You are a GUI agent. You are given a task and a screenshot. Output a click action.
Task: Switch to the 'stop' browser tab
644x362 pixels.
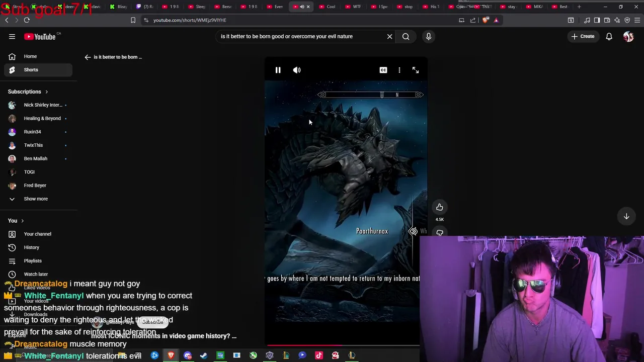[x=406, y=7]
